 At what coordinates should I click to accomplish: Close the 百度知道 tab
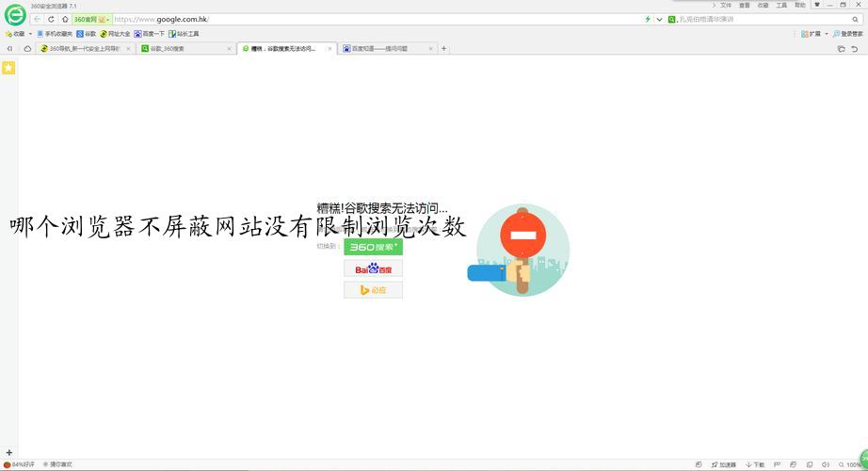430,49
